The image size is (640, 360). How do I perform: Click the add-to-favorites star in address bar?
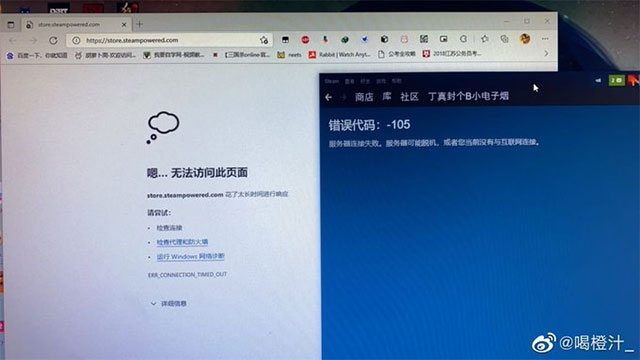coord(264,40)
